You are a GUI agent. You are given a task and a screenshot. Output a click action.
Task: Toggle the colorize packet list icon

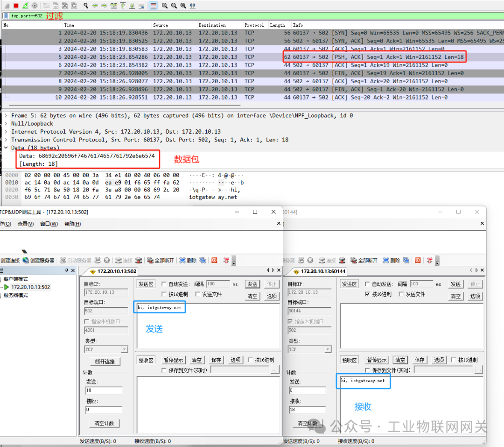(154, 6)
